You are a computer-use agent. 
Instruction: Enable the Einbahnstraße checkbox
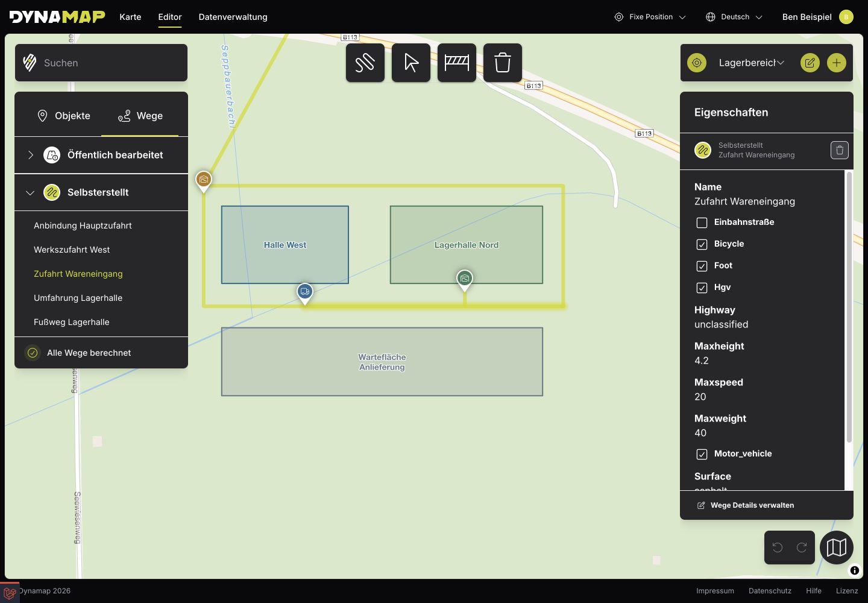[x=702, y=223]
